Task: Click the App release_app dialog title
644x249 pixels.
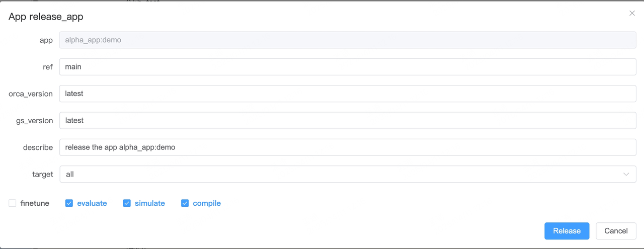Action: [46, 17]
